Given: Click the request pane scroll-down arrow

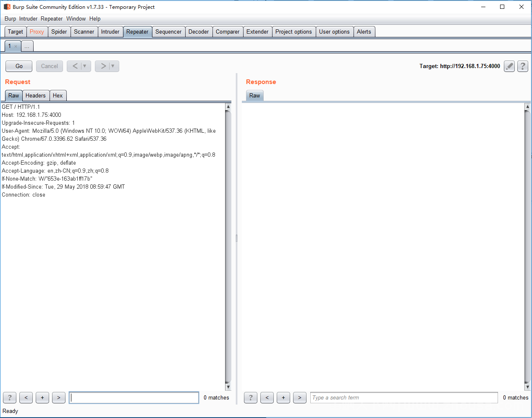Looking at the screenshot, I should (x=228, y=387).
